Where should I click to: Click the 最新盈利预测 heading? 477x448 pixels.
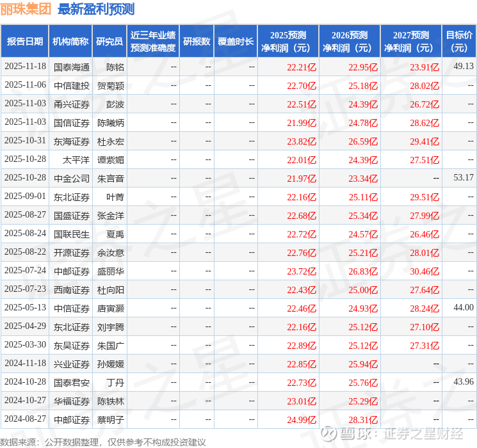coord(96,9)
